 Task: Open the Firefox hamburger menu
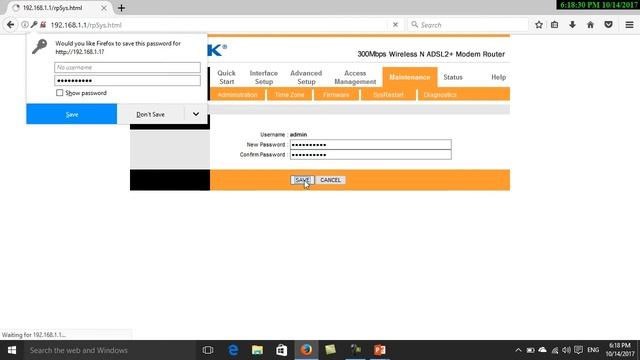tap(629, 25)
